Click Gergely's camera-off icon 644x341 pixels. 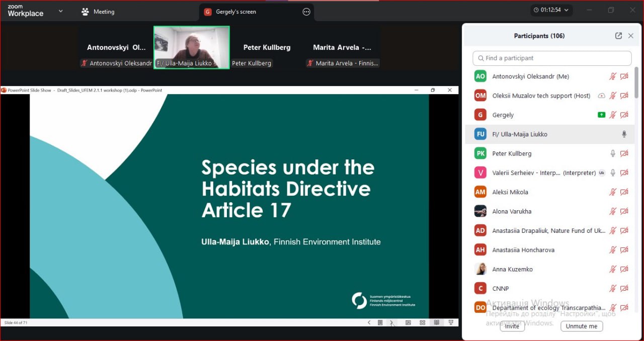624,115
